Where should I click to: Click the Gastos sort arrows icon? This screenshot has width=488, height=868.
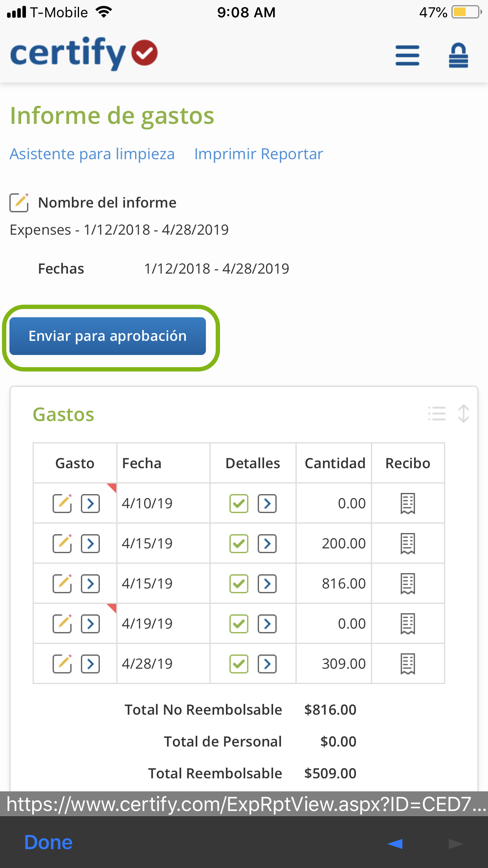tap(464, 414)
